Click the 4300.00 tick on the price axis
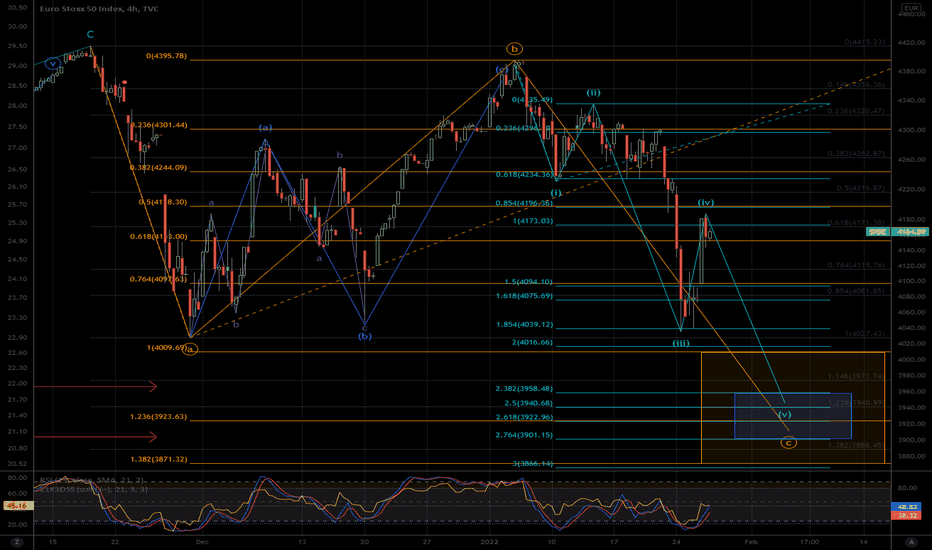The height and width of the screenshot is (550, 932). (912, 130)
